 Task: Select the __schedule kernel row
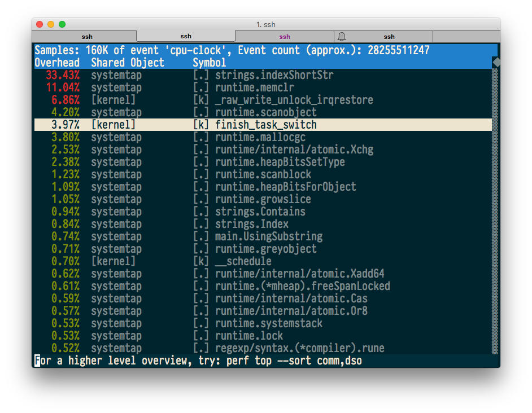263,261
